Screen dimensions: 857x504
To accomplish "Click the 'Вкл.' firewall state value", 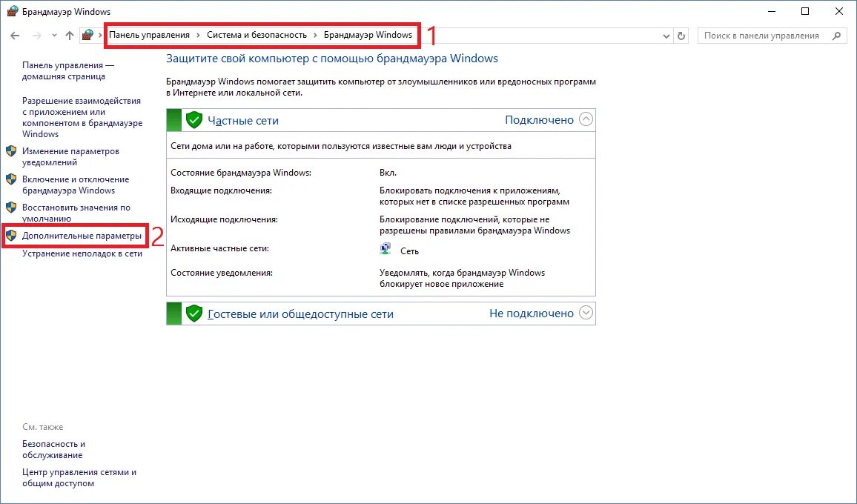I will [x=388, y=173].
